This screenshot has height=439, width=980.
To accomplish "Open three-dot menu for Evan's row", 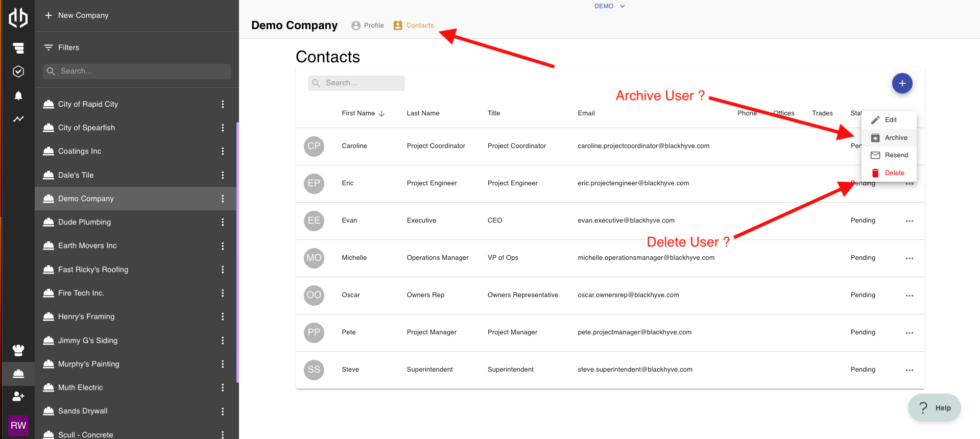I will [x=909, y=221].
